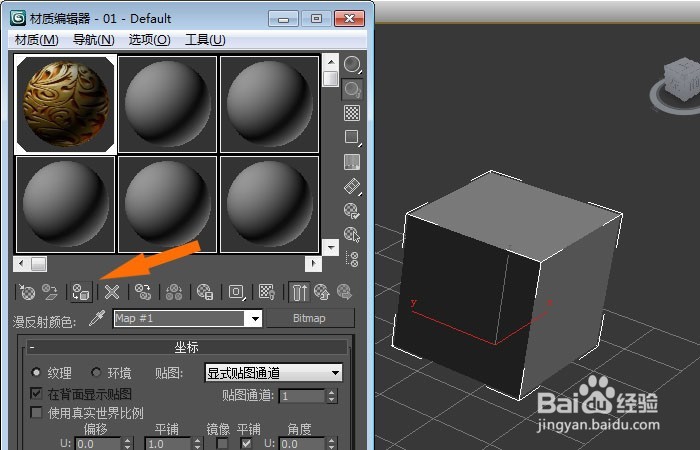Viewport: 700px width, 450px height.
Task: Click the Make Preview film icon
Action: (352, 186)
